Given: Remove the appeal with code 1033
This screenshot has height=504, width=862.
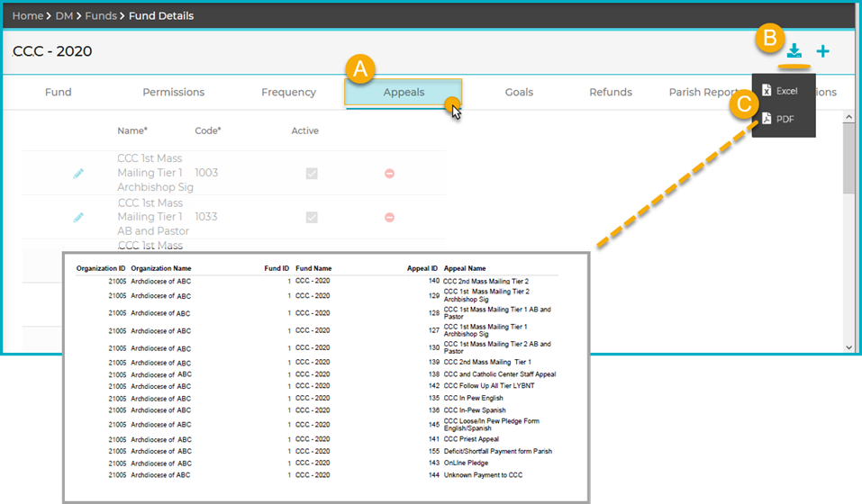Looking at the screenshot, I should [x=389, y=218].
